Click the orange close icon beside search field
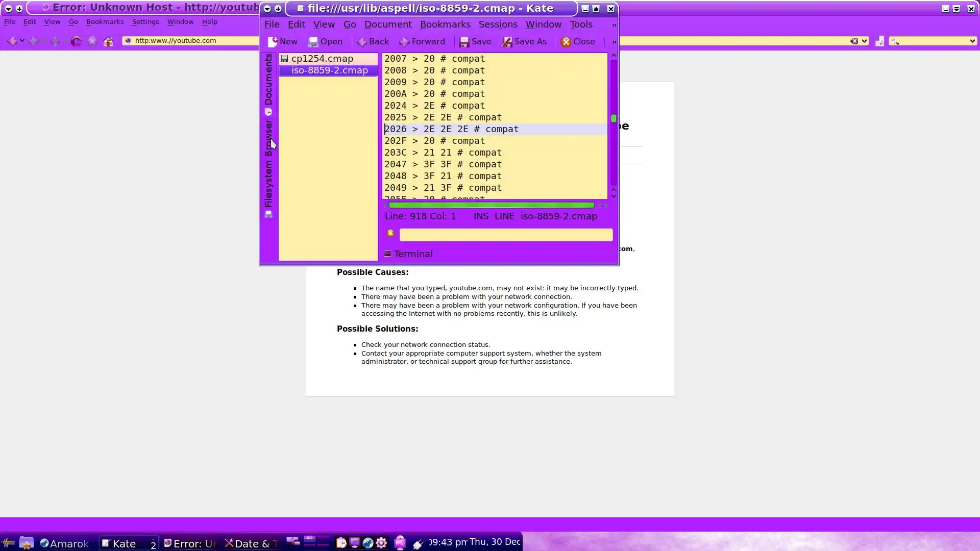Image resolution: width=980 pixels, height=551 pixels. (390, 233)
